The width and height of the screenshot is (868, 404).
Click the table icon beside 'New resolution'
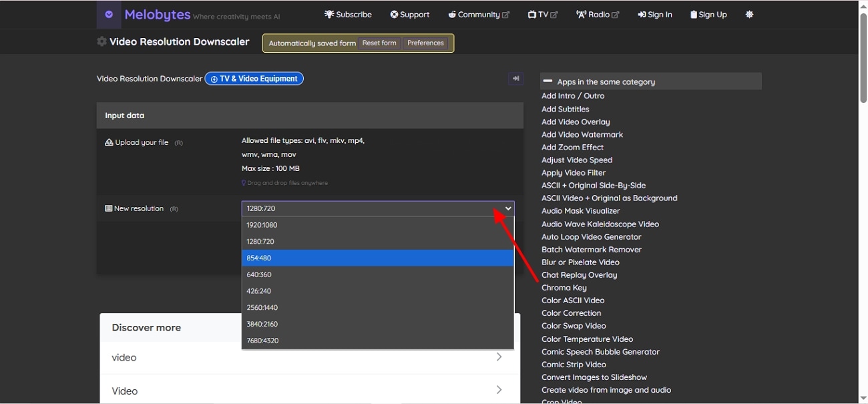(109, 208)
